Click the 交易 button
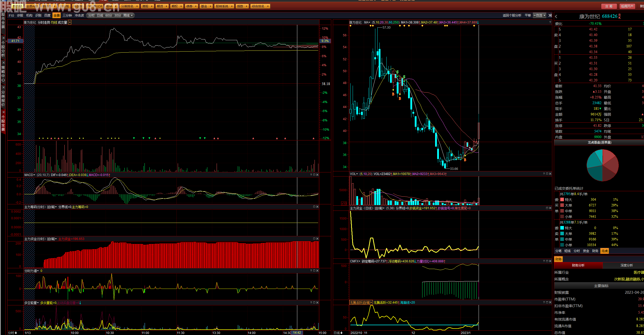 tap(609, 6)
